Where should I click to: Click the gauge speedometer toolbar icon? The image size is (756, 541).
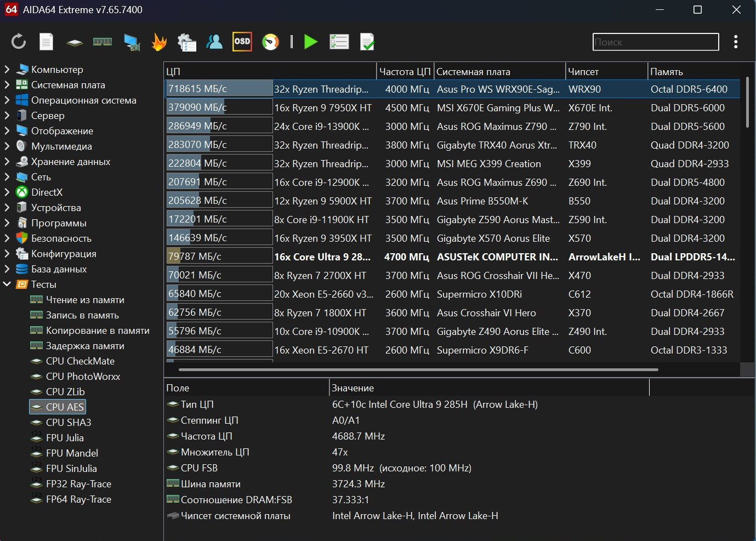pos(270,42)
